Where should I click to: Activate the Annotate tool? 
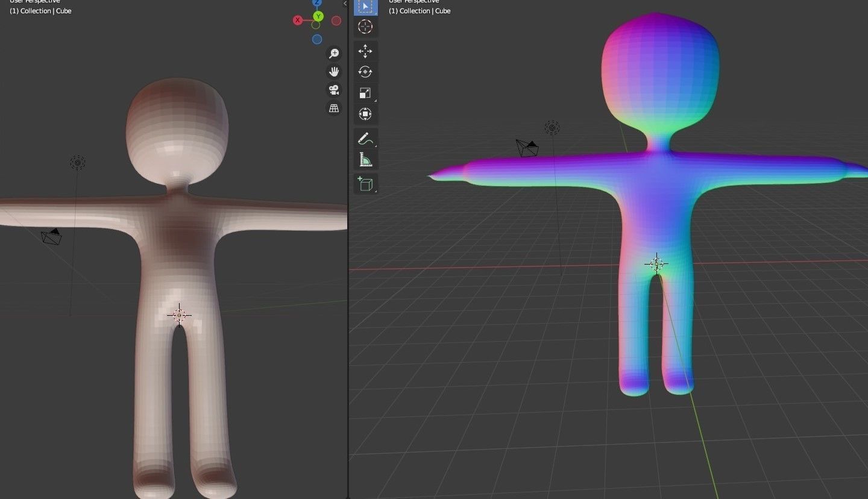pos(365,138)
